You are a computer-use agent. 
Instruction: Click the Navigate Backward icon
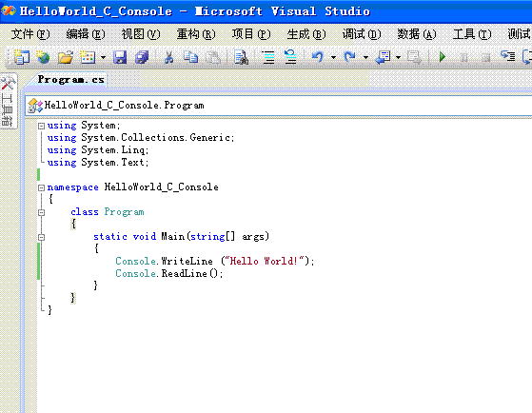click(383, 57)
